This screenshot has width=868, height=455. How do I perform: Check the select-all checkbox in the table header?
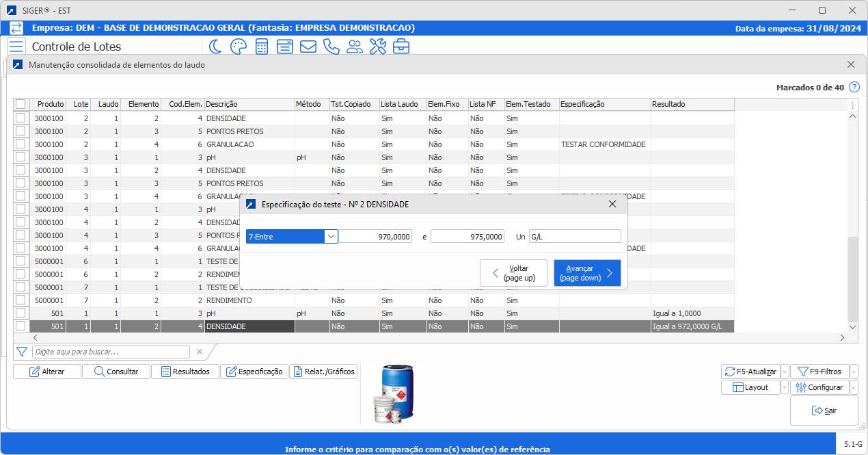pos(21,104)
